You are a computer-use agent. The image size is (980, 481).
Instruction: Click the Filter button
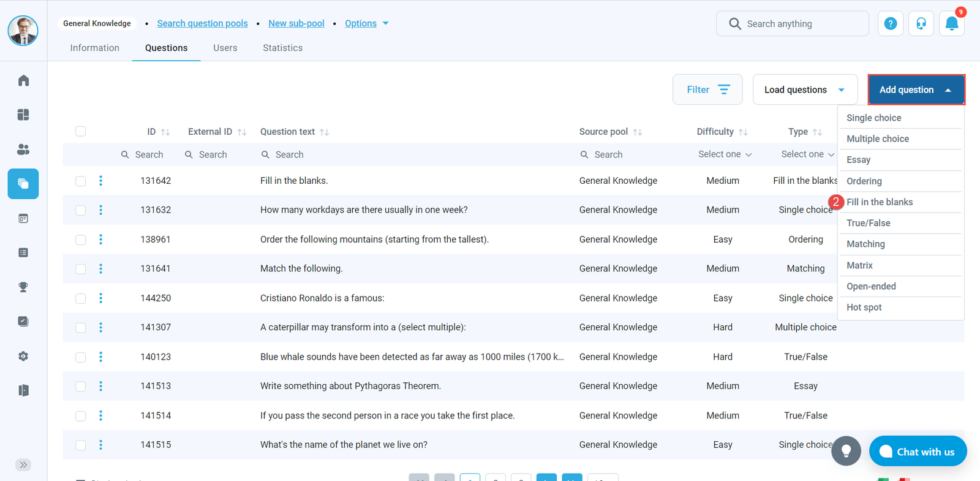[x=707, y=90]
